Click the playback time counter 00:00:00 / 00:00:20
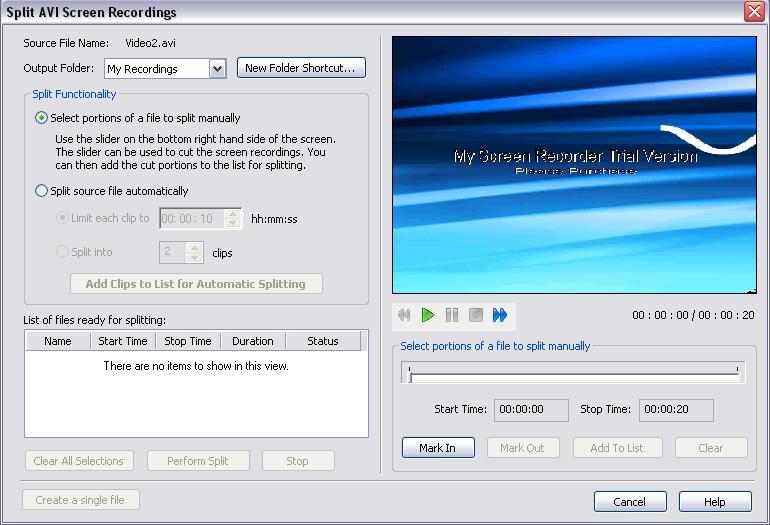 (x=693, y=315)
